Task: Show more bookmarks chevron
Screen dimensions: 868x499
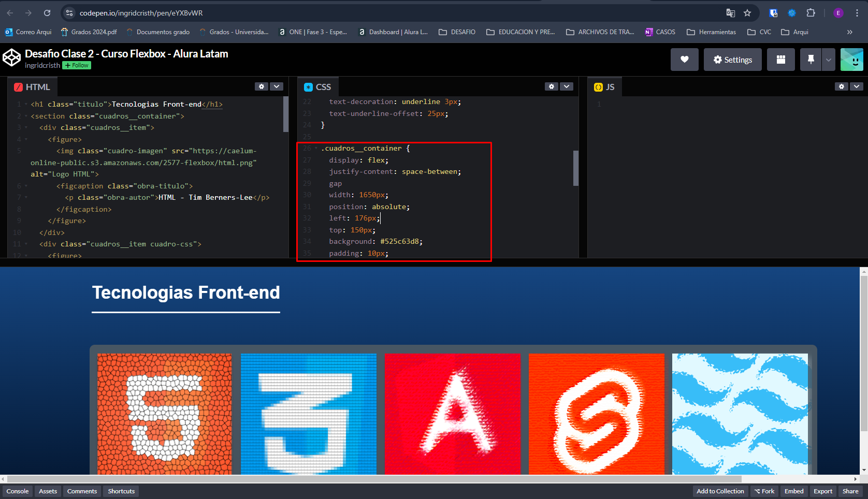Action: point(850,32)
